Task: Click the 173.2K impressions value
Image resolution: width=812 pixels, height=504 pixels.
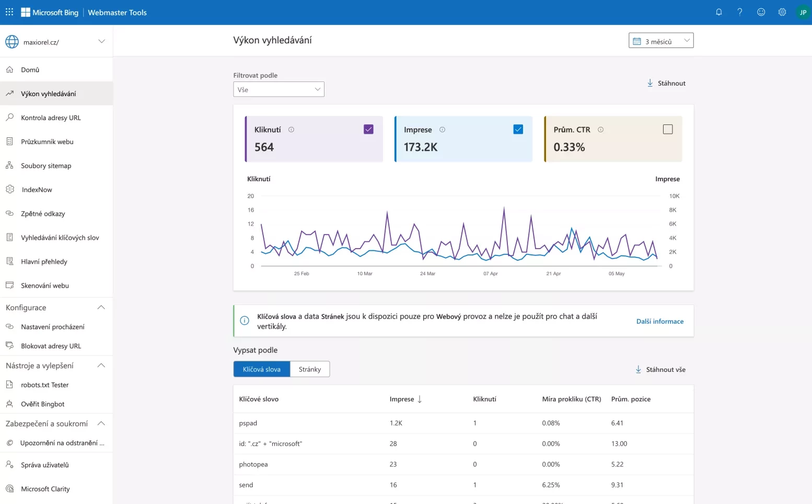Action: coord(421,147)
